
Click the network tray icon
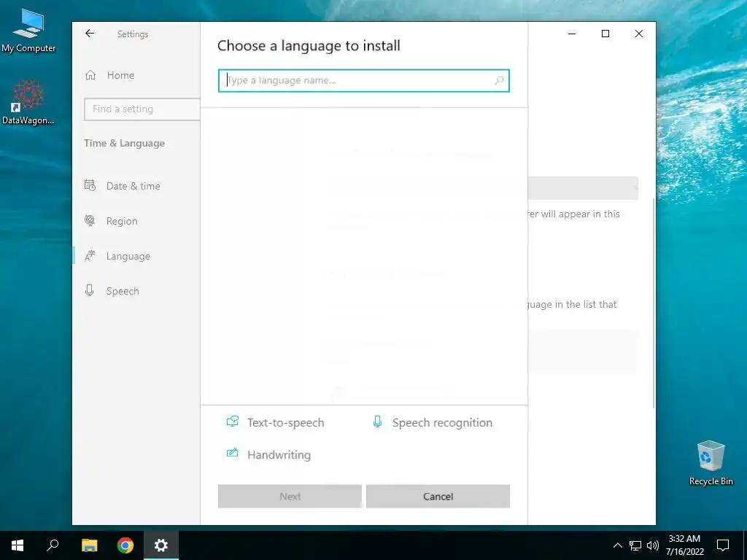point(635,545)
